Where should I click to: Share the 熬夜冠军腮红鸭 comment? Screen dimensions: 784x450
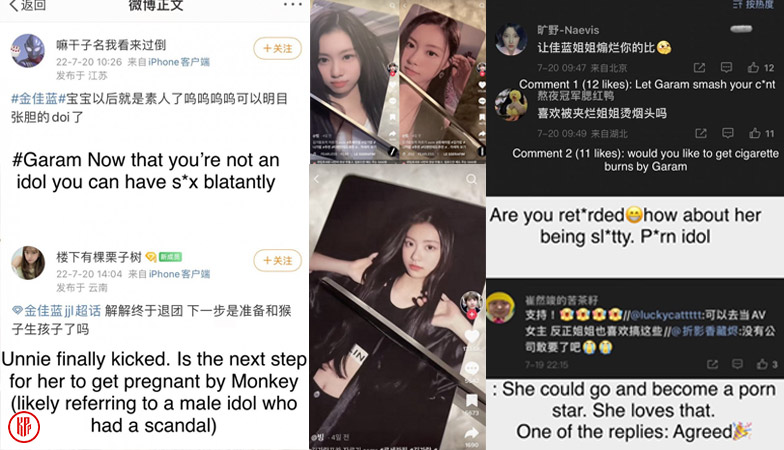pyautogui.click(x=700, y=133)
